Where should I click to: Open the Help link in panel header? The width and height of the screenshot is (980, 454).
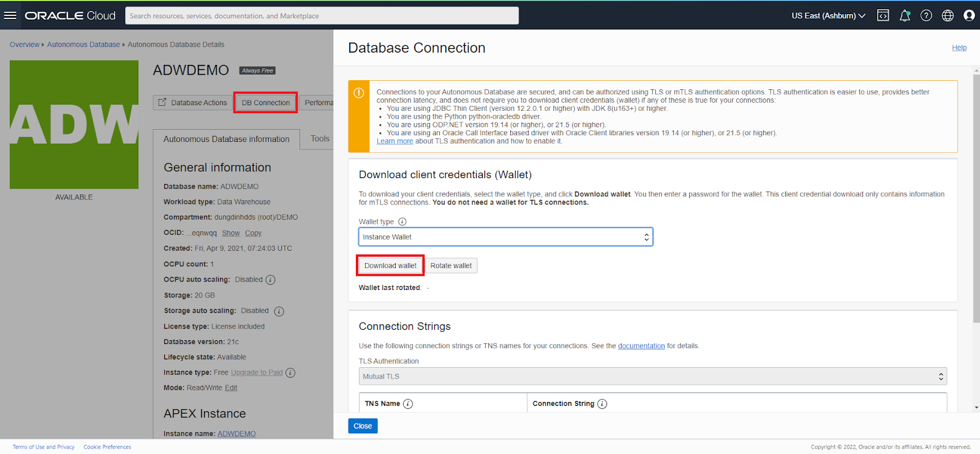[x=959, y=48]
